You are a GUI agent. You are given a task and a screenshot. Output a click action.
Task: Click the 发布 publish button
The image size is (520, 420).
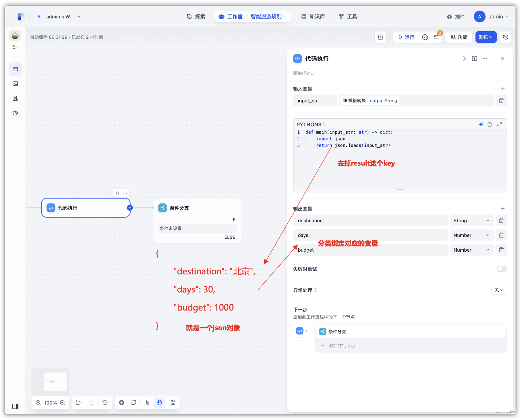pyautogui.click(x=485, y=37)
